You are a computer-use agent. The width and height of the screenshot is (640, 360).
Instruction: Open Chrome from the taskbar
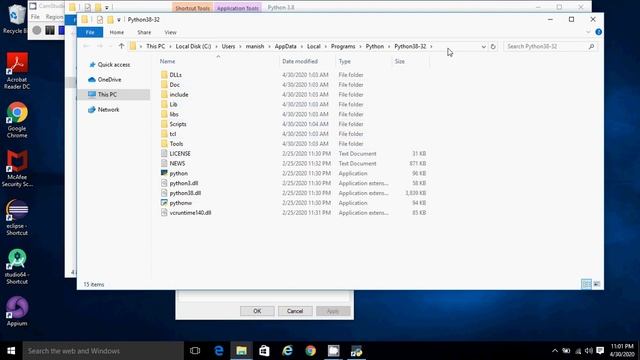coord(311,351)
